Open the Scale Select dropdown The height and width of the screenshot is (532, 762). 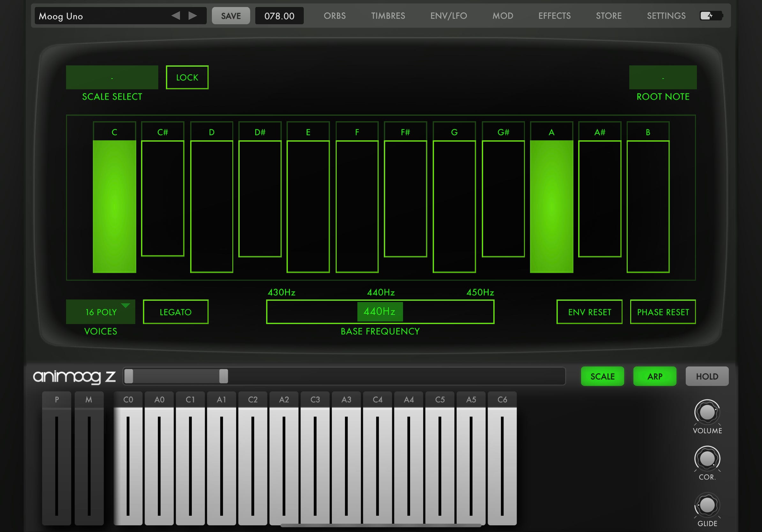112,77
